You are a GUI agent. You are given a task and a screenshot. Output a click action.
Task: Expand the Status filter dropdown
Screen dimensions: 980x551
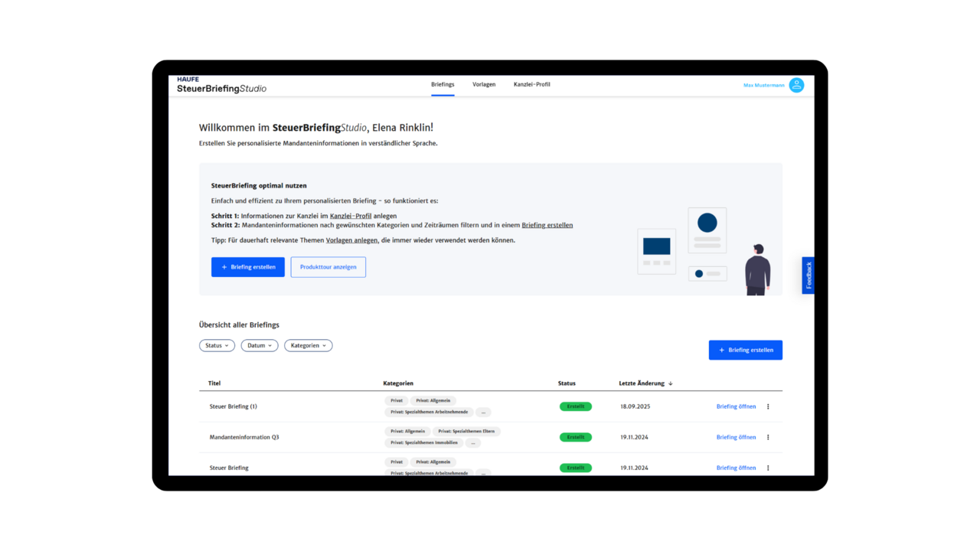tap(217, 345)
